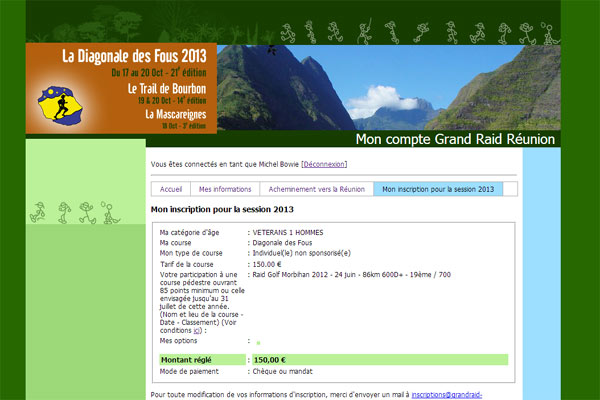The height and width of the screenshot is (400, 600).
Task: Click the 'Mode de paiement' label
Action: (x=189, y=371)
